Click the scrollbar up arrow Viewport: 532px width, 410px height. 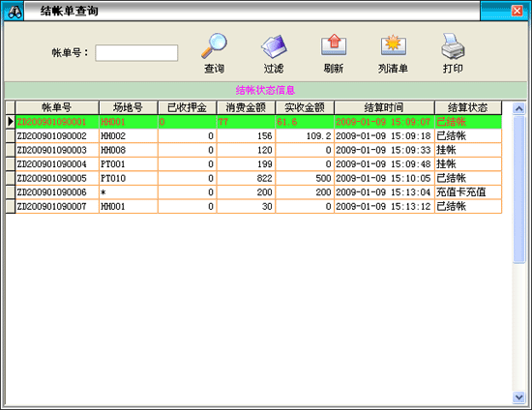pyautogui.click(x=518, y=108)
